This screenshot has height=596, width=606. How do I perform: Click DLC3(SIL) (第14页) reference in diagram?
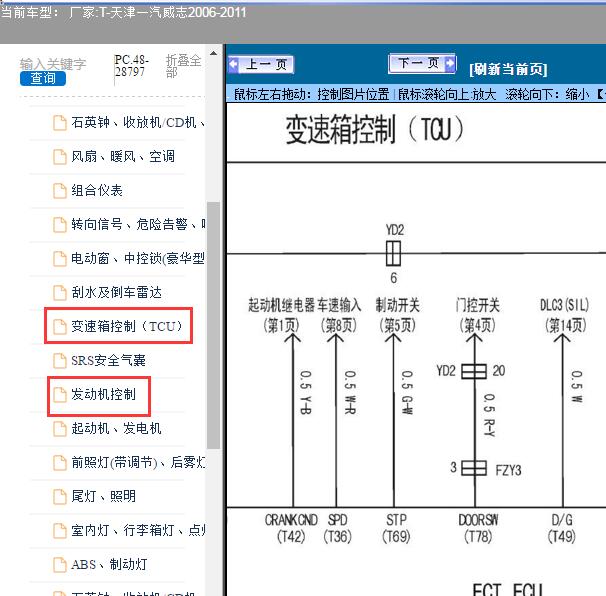click(565, 315)
